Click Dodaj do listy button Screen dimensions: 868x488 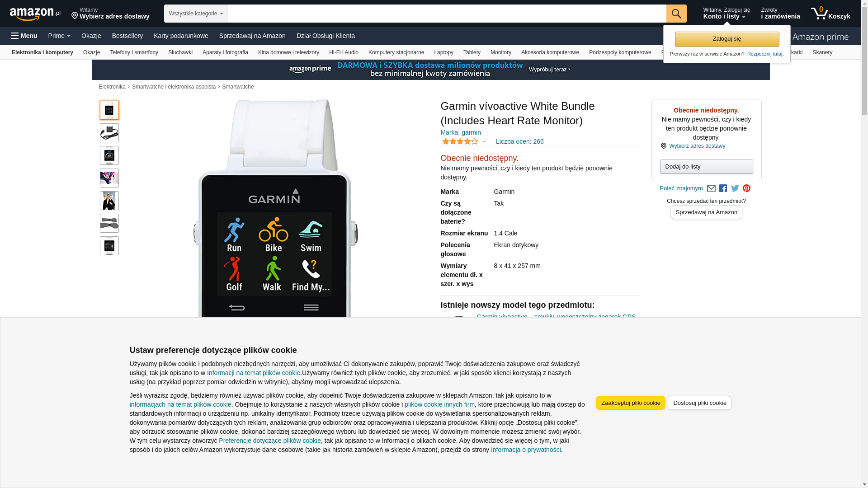pyautogui.click(x=706, y=166)
